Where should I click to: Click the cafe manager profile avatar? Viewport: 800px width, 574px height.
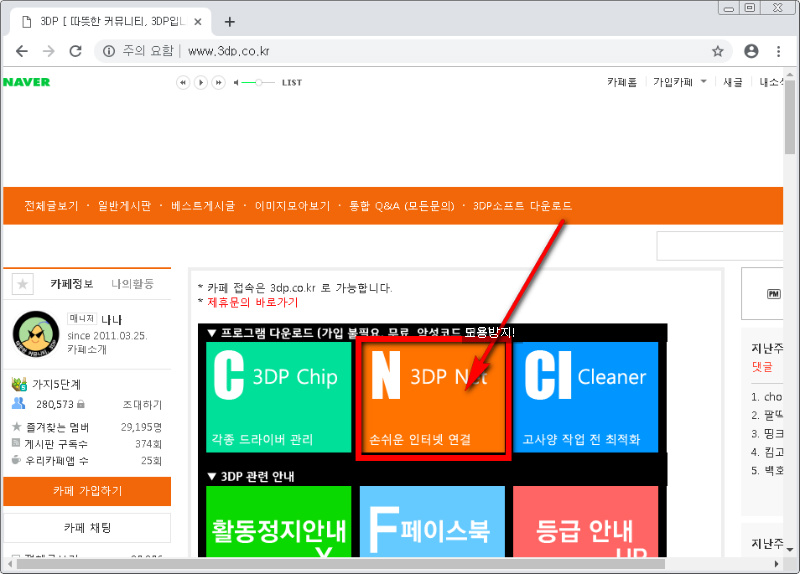(x=36, y=334)
